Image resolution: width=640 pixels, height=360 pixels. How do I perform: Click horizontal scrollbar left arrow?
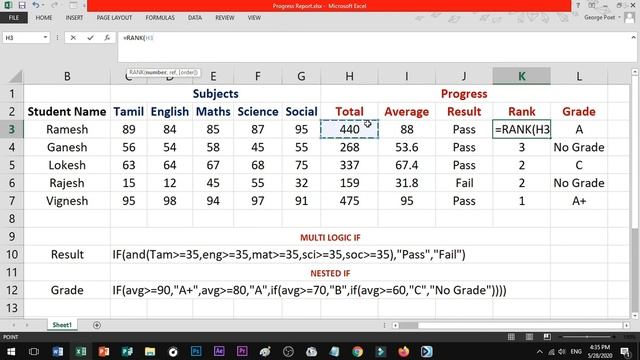pyautogui.click(x=395, y=325)
